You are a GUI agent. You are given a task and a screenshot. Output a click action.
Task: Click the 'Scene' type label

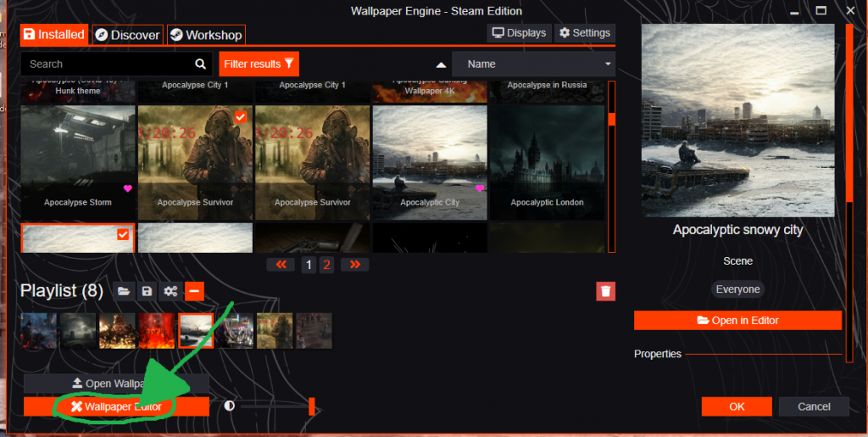point(738,261)
